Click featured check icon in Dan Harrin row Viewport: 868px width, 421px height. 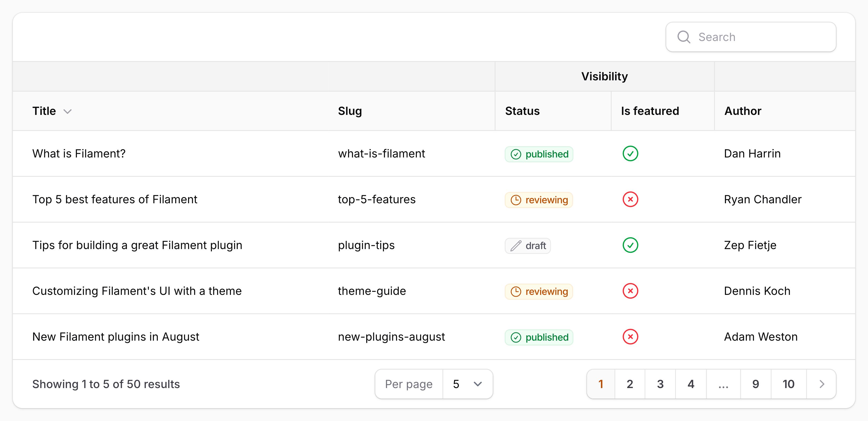click(x=630, y=153)
